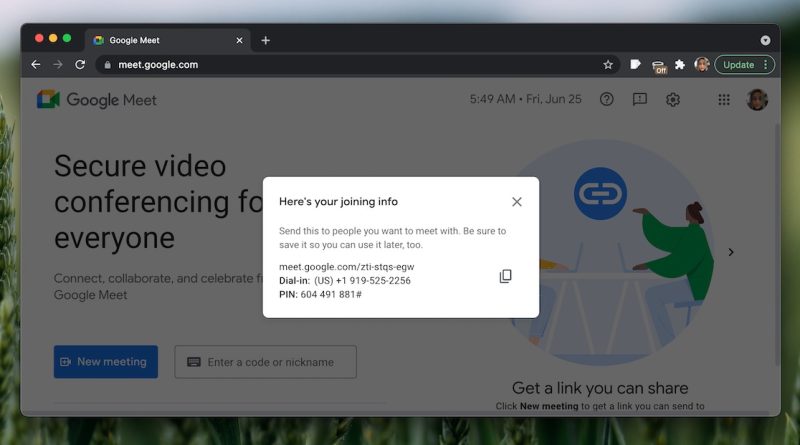This screenshot has width=800, height=445.
Task: Advance the carousel with the next arrow
Action: coord(731,252)
